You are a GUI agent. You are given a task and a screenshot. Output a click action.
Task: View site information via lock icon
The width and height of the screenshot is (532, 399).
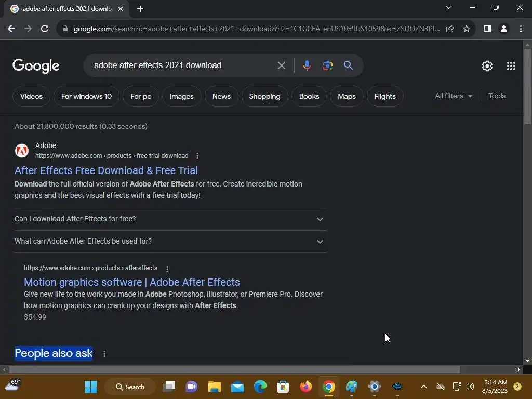click(65, 29)
